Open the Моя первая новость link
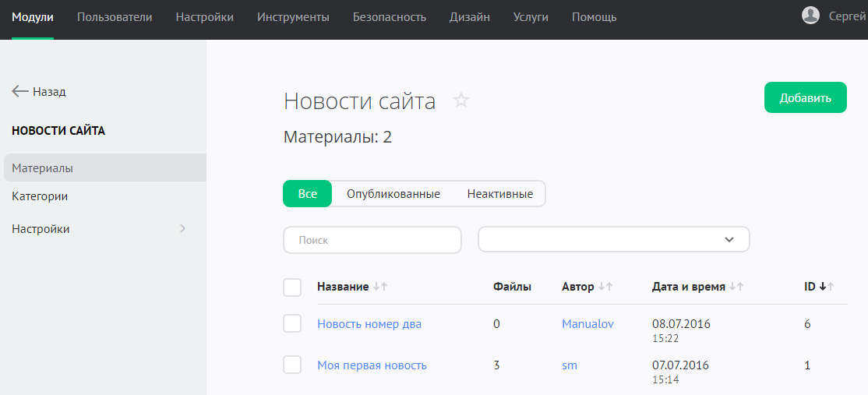Viewport: 868px width, 395px height. click(x=372, y=365)
